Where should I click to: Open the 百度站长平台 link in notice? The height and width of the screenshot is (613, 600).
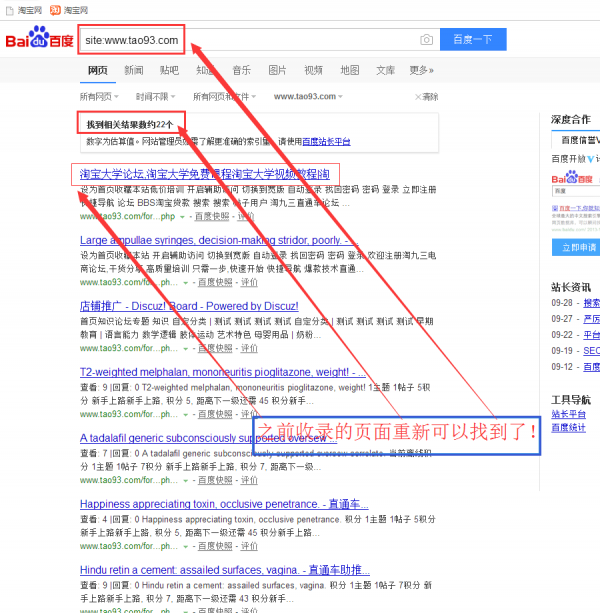pos(326,142)
